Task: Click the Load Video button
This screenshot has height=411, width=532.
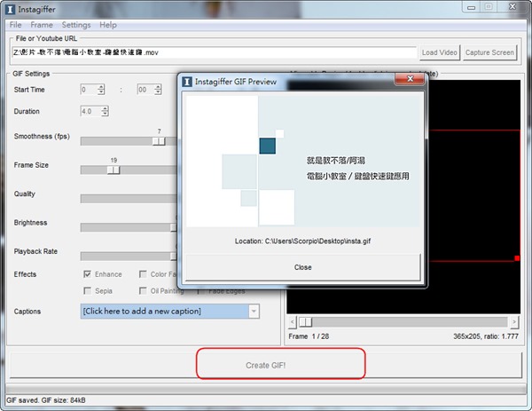Action: pos(440,52)
